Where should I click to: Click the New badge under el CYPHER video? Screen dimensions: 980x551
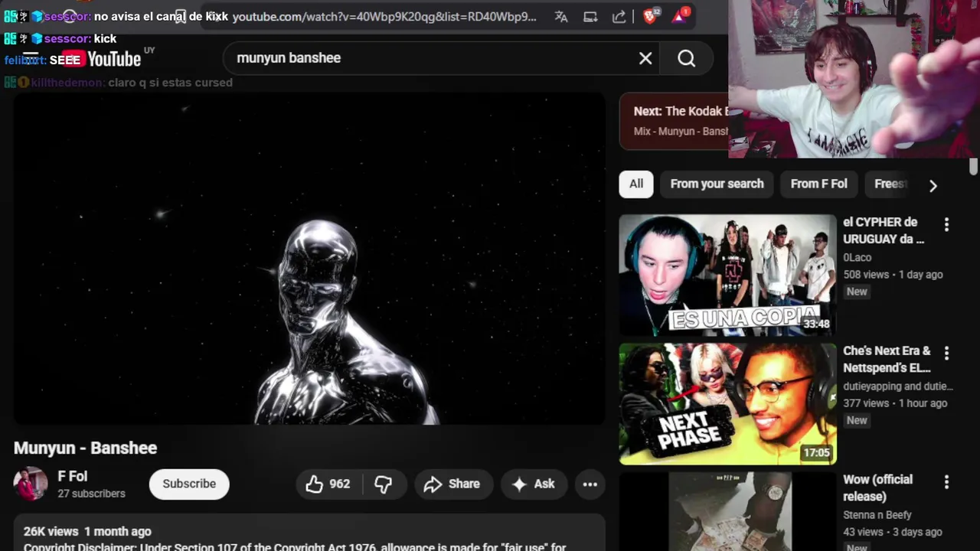pos(857,292)
